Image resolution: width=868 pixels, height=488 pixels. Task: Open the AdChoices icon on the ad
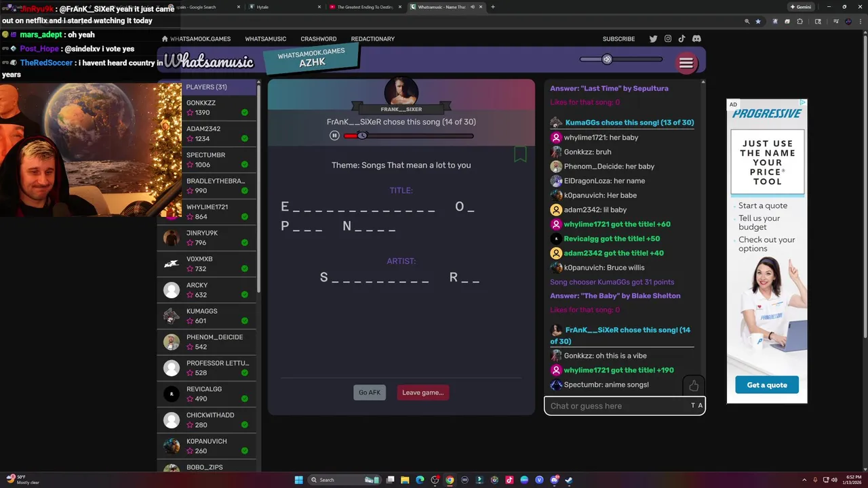point(803,103)
